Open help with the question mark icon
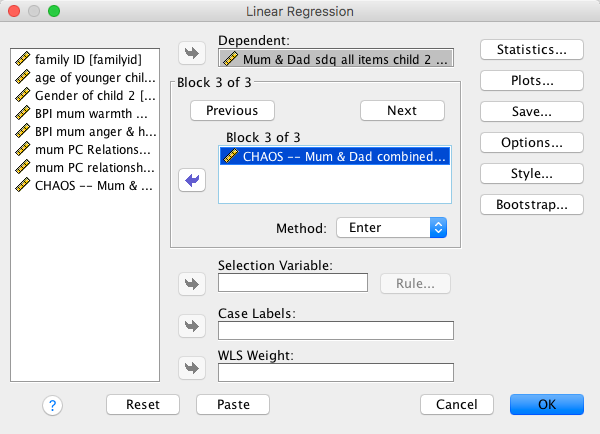 (x=53, y=404)
